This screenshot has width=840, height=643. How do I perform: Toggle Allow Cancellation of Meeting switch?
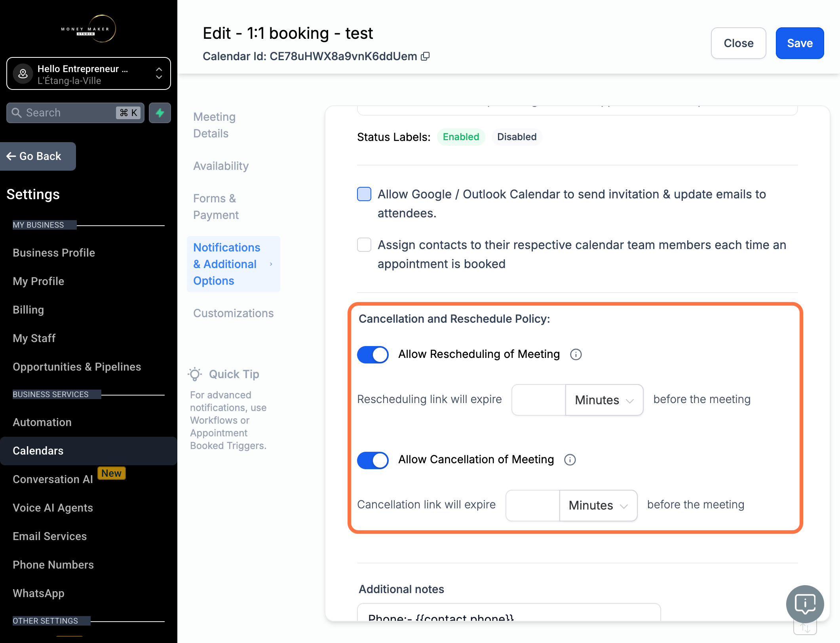pyautogui.click(x=372, y=460)
